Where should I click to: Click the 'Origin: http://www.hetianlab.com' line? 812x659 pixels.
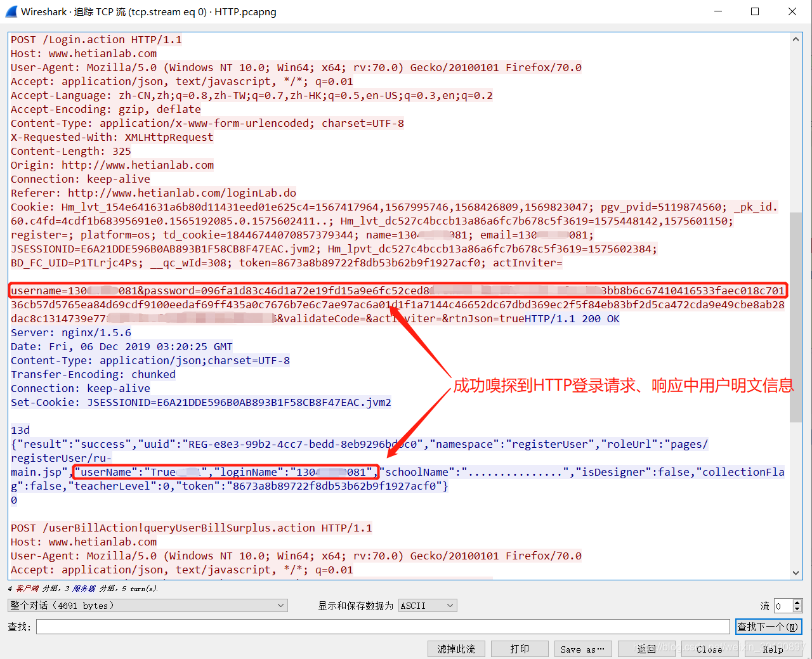(112, 165)
